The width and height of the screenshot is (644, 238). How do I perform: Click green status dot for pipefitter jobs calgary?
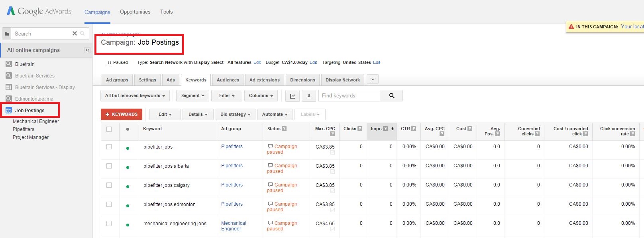coord(128,186)
